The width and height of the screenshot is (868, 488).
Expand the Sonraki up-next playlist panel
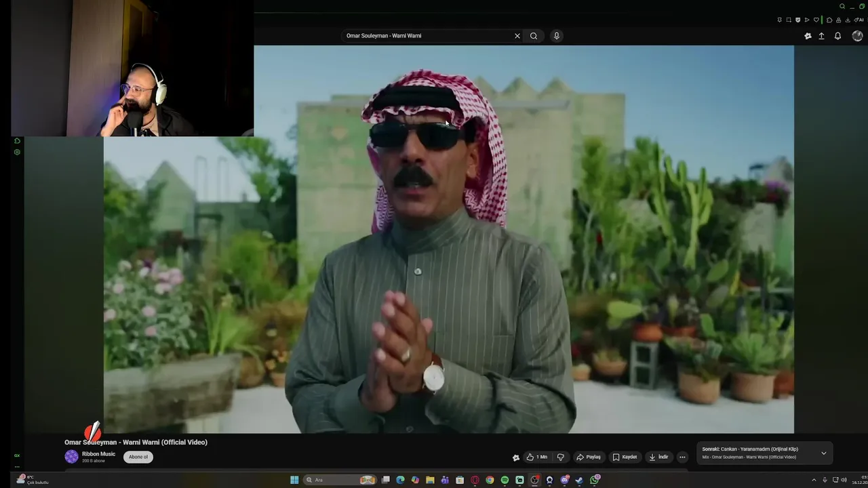[824, 453]
